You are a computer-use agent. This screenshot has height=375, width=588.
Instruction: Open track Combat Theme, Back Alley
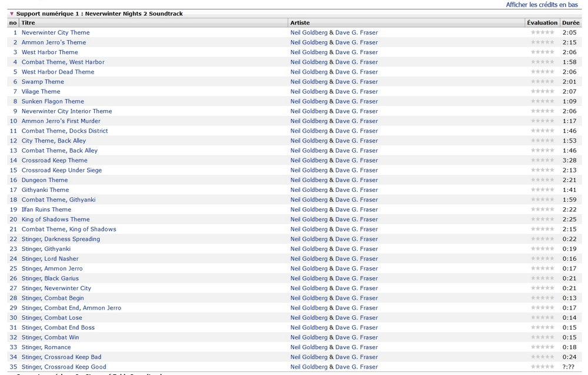point(59,151)
